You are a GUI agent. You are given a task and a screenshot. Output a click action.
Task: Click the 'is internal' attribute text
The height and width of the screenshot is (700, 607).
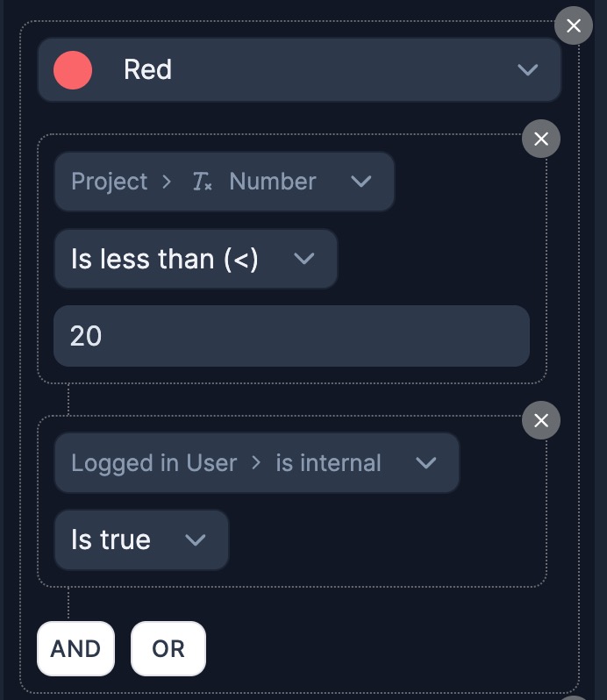328,463
